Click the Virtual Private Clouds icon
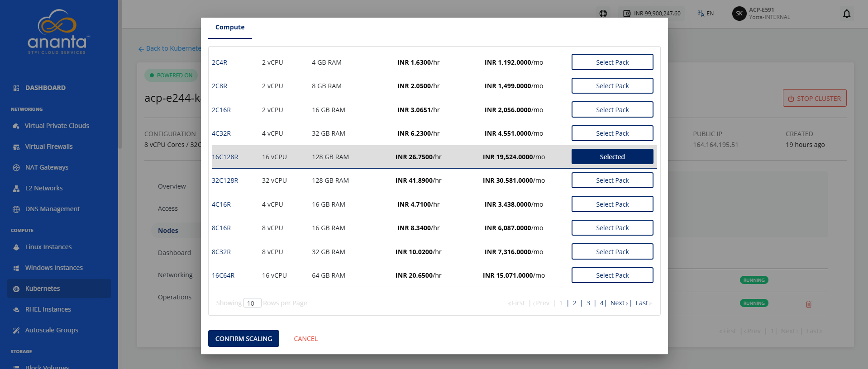The height and width of the screenshot is (369, 868). pos(16,126)
